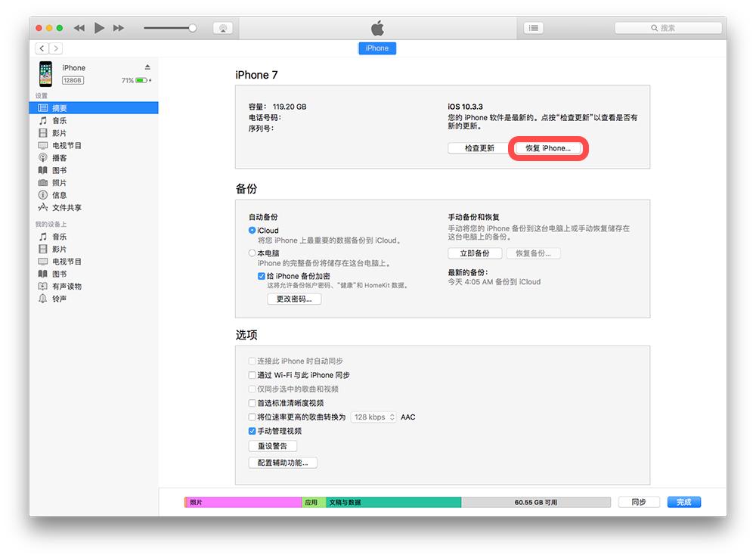
Task: Uncheck 手动管理视频 checkbox
Action: point(252,431)
